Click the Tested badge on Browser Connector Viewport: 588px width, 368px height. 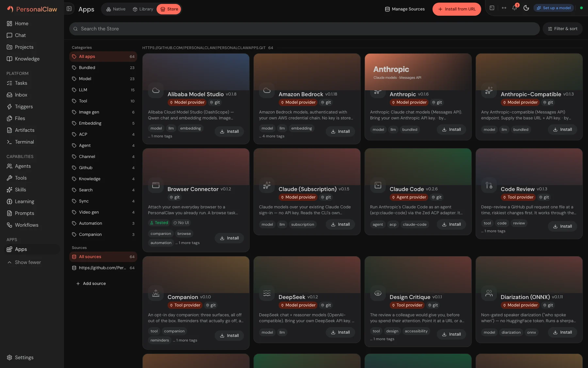click(159, 223)
